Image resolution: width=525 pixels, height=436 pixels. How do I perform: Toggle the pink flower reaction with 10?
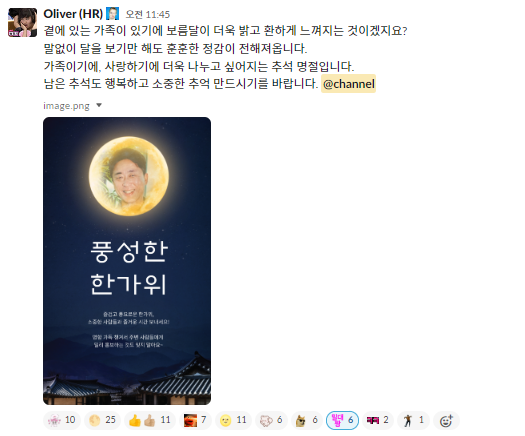tap(62, 420)
